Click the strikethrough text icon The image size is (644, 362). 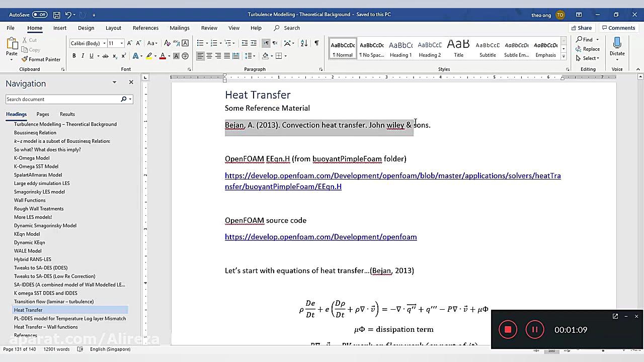pyautogui.click(x=105, y=56)
